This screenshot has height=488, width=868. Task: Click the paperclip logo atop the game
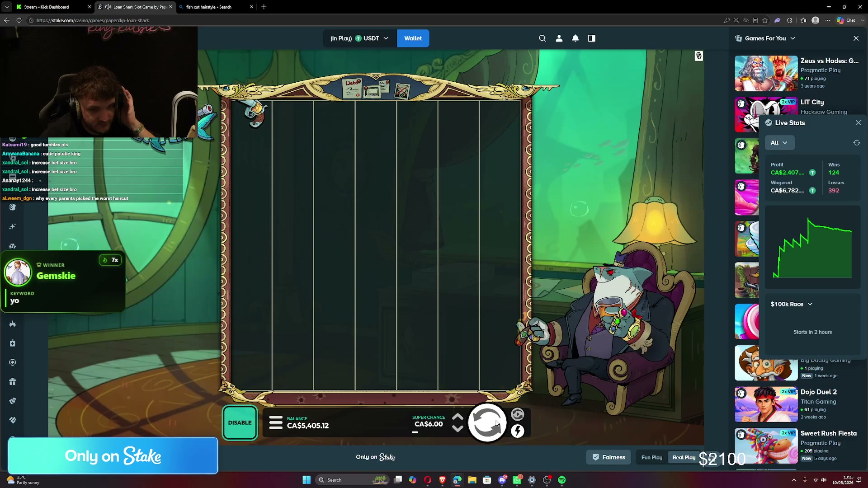699,56
